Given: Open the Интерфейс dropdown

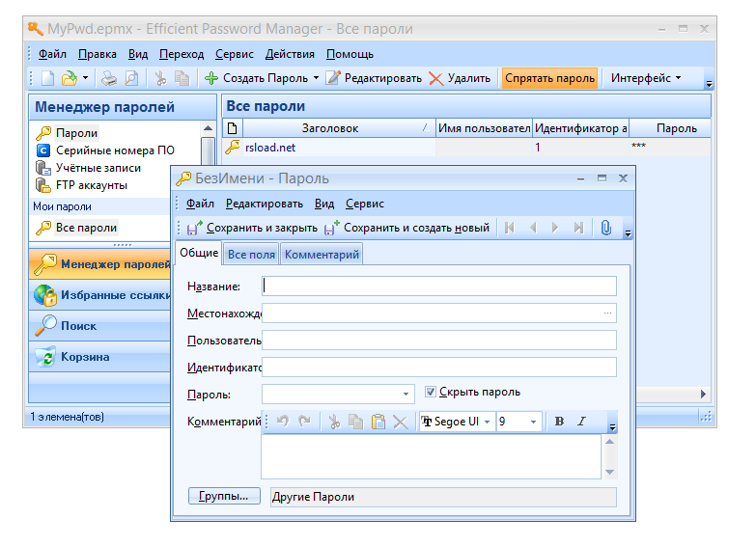Looking at the screenshot, I should (x=646, y=78).
